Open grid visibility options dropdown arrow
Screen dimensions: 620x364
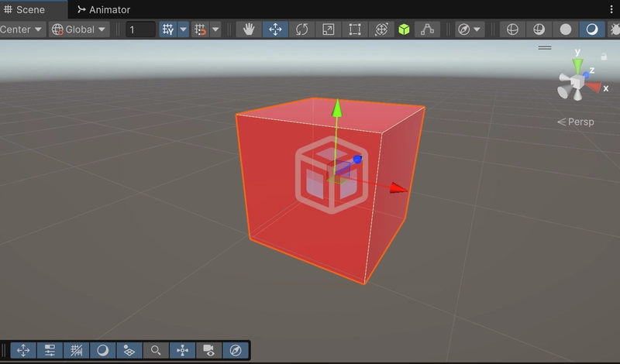click(183, 29)
